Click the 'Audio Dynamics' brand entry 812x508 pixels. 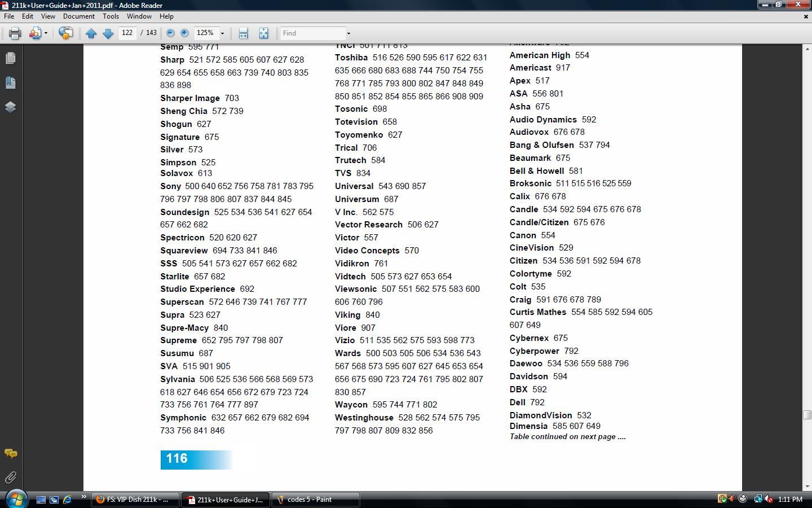543,120
